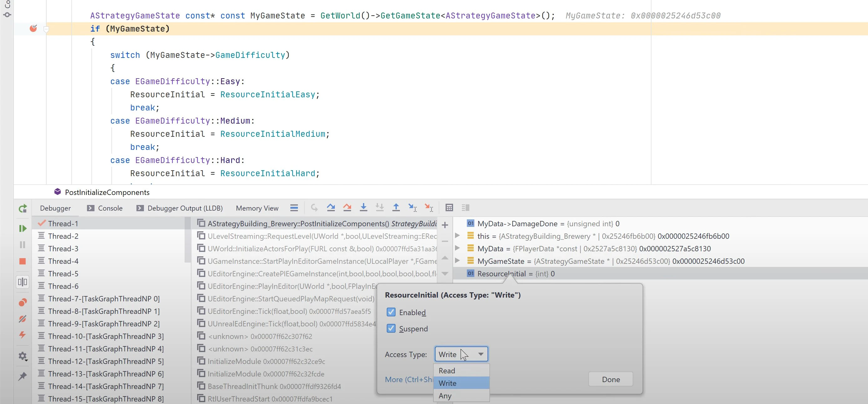This screenshot has width=868, height=404.
Task: Open View Breakpoints red circles icon
Action: (23, 302)
